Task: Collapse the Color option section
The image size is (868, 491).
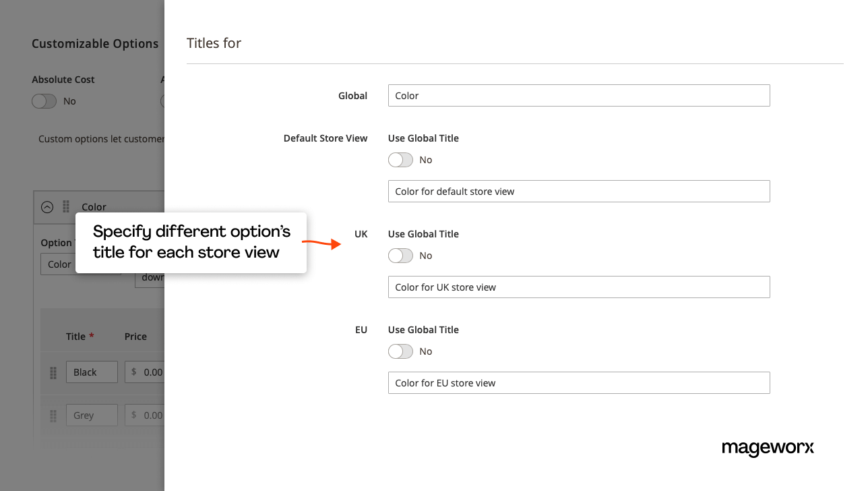Action: tap(47, 207)
